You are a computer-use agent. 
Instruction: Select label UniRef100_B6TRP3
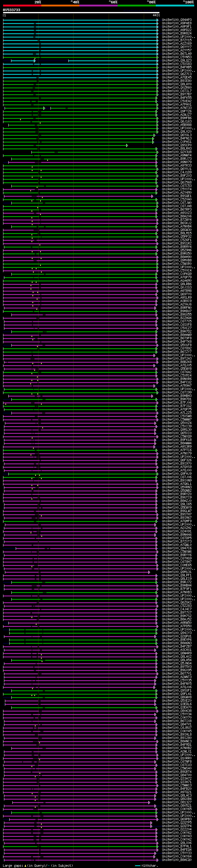pyautogui.click(x=177, y=210)
